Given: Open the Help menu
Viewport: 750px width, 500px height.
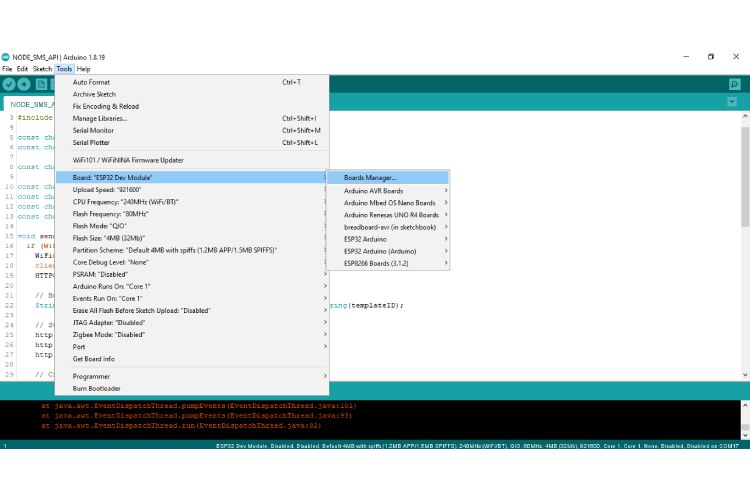Looking at the screenshot, I should pos(83,69).
